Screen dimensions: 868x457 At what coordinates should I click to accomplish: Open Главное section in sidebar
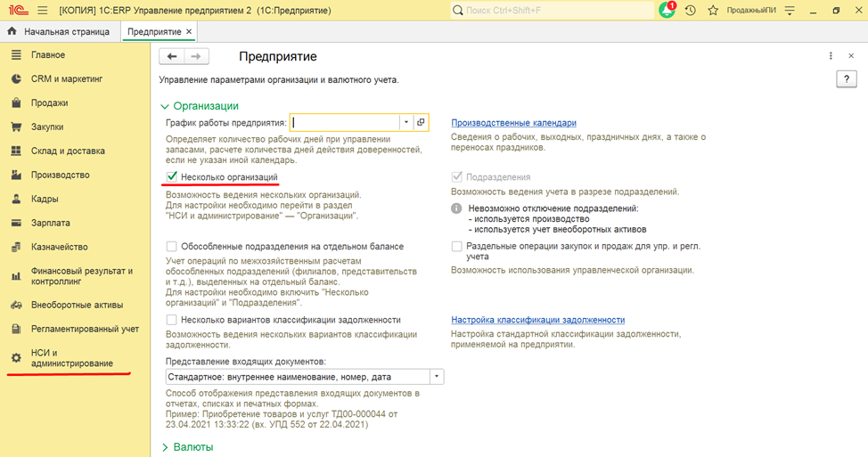point(47,54)
